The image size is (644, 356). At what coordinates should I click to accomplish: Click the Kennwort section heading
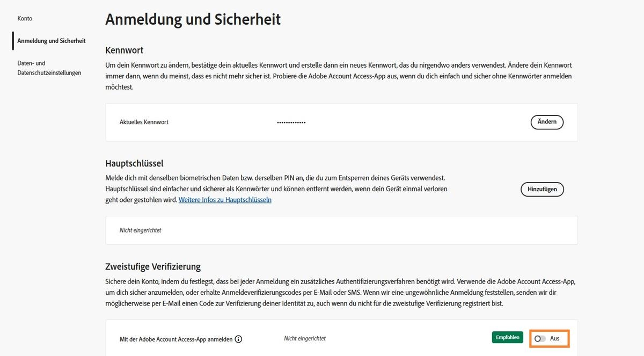pyautogui.click(x=124, y=50)
